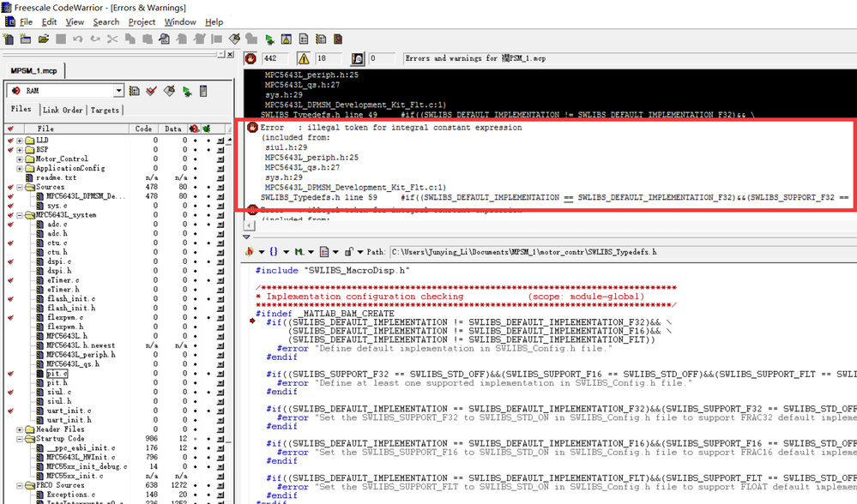Collapse the MPC5643L_system folder

[20, 214]
